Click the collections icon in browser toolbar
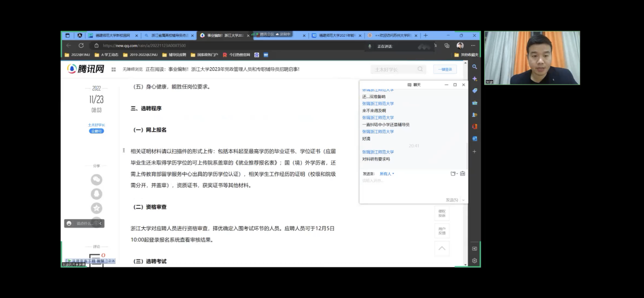 pyautogui.click(x=447, y=45)
